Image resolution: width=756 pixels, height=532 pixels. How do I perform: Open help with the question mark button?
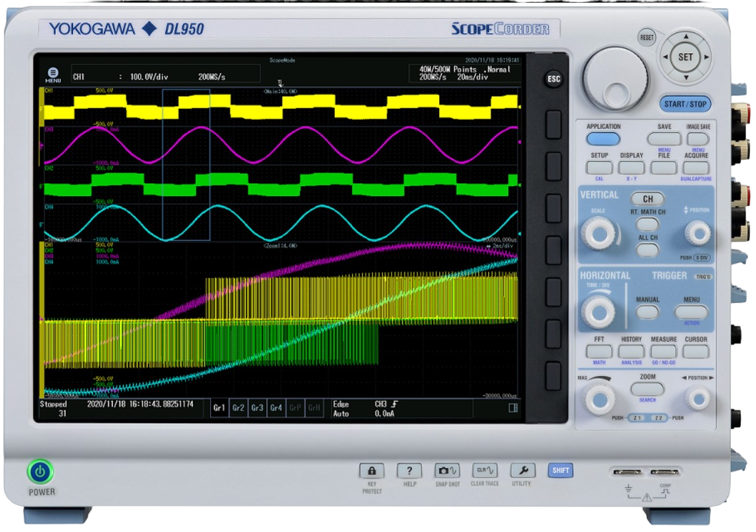coord(409,470)
